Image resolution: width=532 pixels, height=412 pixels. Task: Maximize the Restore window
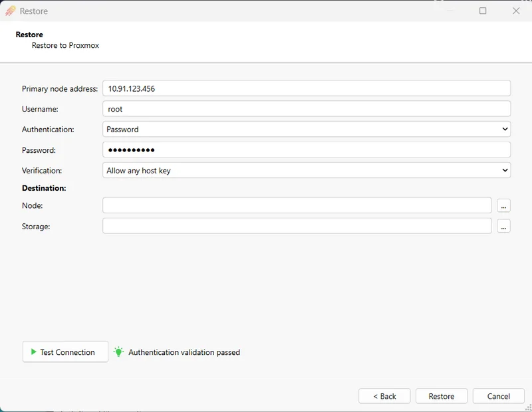coord(483,11)
